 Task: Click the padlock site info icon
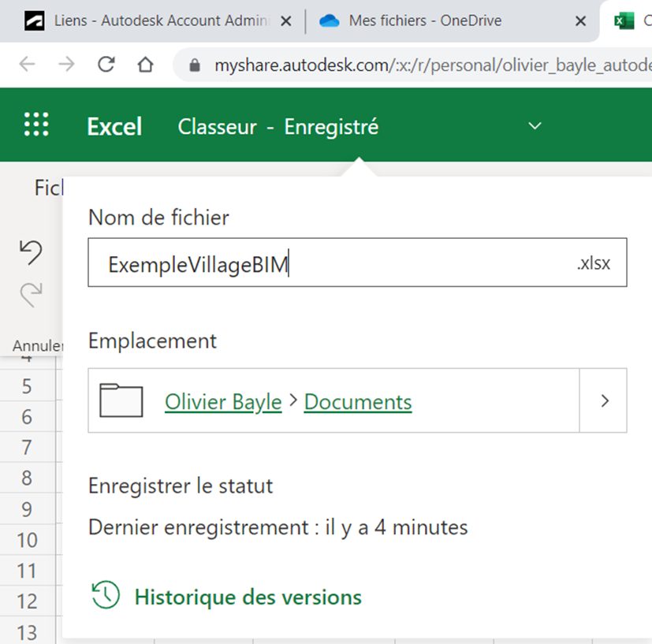(x=195, y=65)
